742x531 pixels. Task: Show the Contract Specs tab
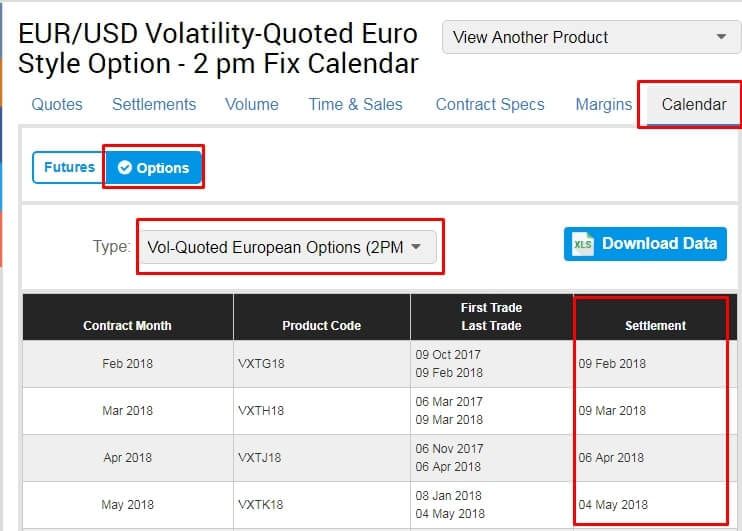tap(490, 104)
